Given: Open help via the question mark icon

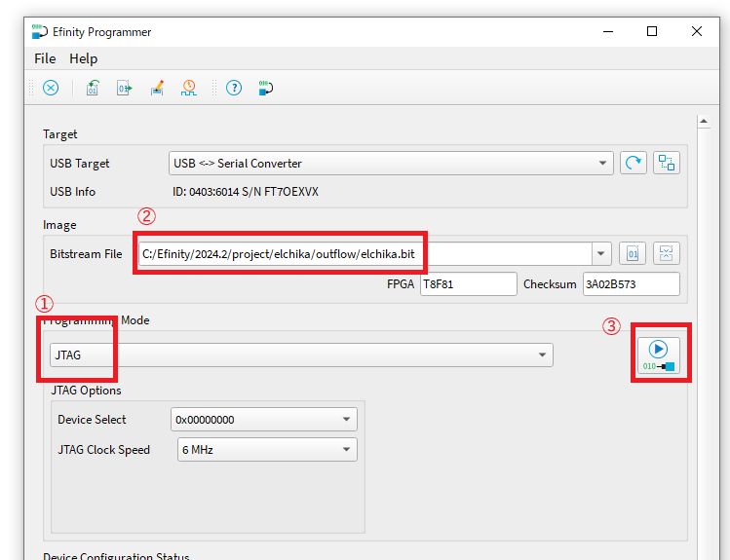Looking at the screenshot, I should click(234, 88).
